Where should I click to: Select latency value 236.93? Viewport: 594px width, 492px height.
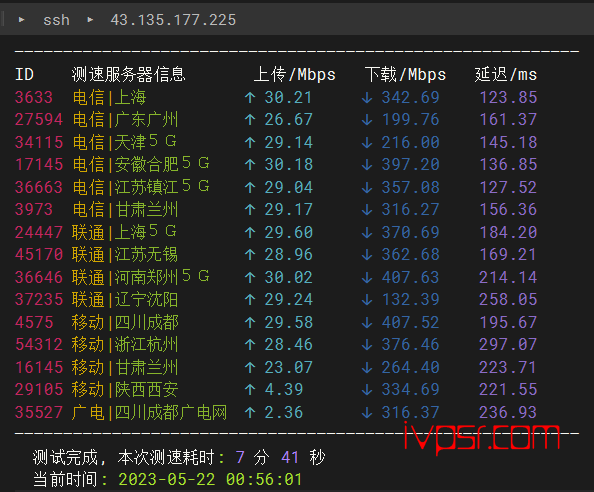pyautogui.click(x=508, y=412)
